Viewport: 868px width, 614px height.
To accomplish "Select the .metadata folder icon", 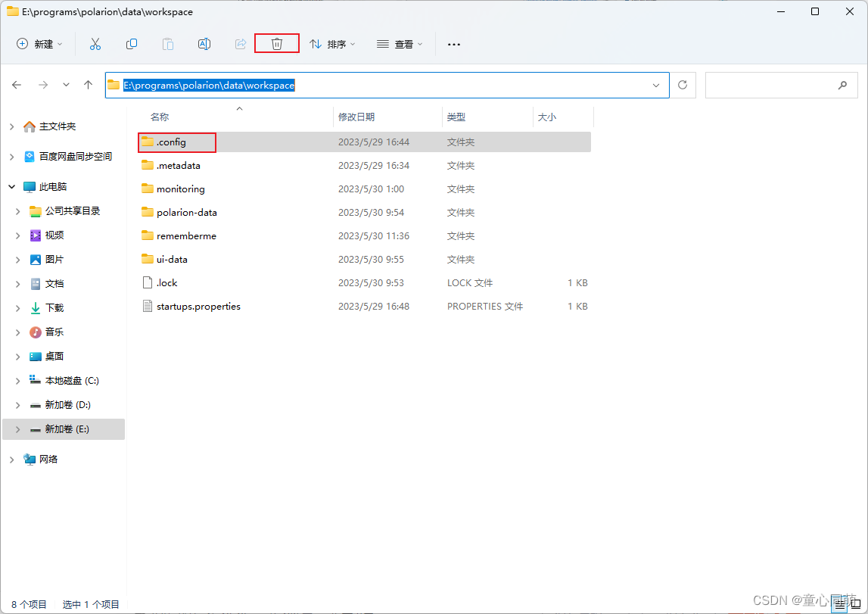I will click(x=148, y=165).
